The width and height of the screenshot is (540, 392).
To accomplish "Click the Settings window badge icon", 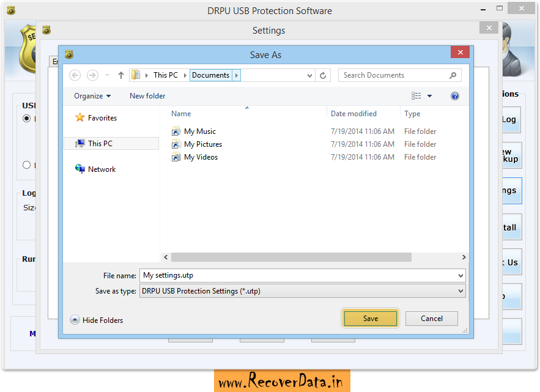I will point(46,31).
